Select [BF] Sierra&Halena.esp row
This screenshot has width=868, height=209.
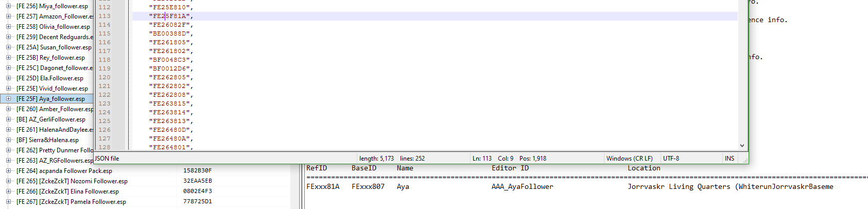(47, 140)
